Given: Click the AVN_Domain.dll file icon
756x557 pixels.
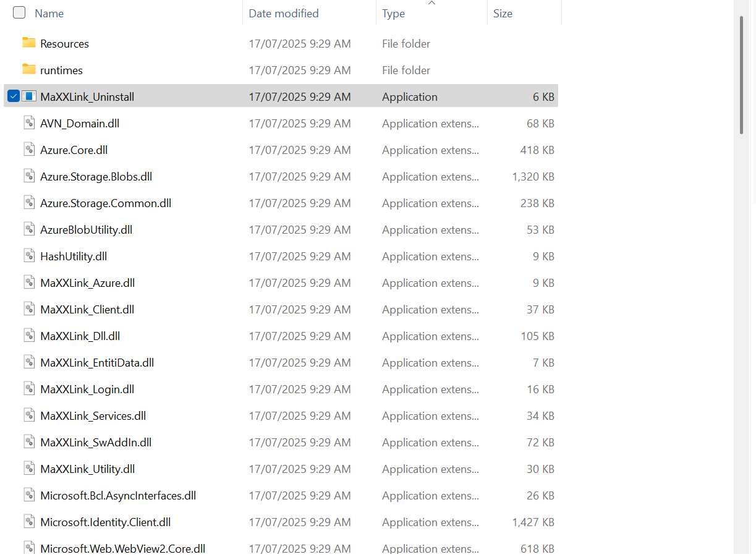Looking at the screenshot, I should [29, 123].
